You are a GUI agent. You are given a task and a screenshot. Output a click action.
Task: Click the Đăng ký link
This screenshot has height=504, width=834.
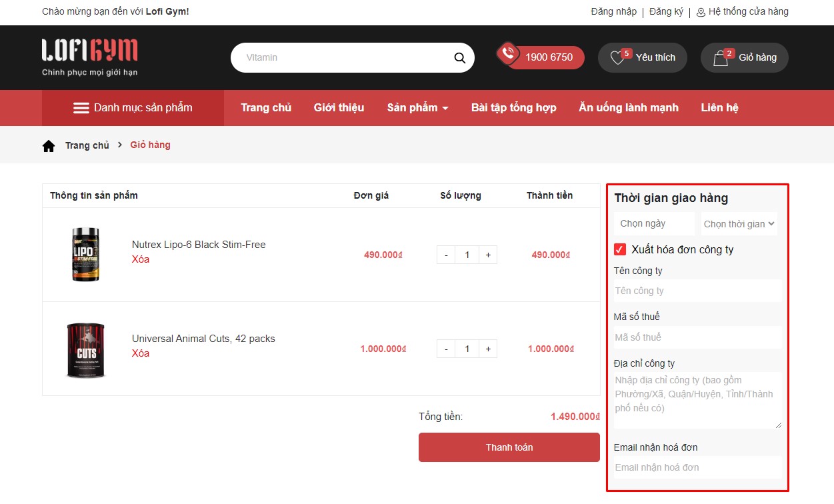click(666, 11)
